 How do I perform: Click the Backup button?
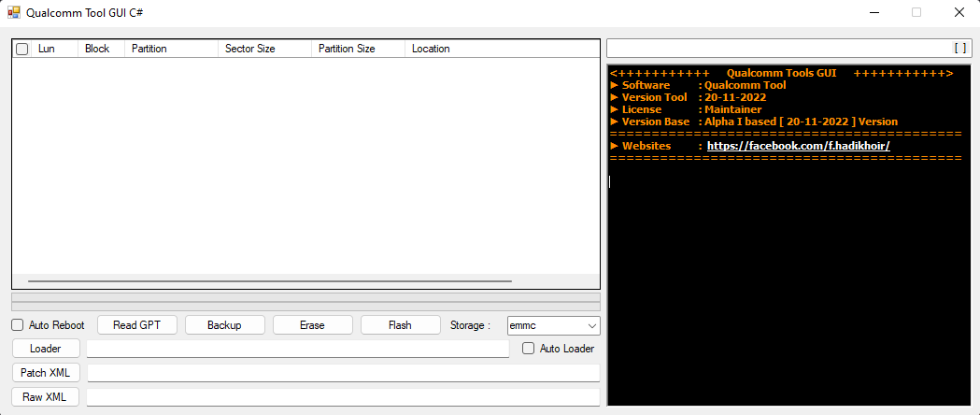[224, 325]
